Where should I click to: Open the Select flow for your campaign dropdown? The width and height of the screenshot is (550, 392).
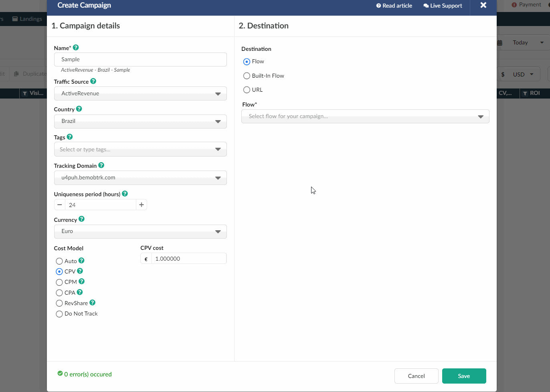[x=365, y=117]
